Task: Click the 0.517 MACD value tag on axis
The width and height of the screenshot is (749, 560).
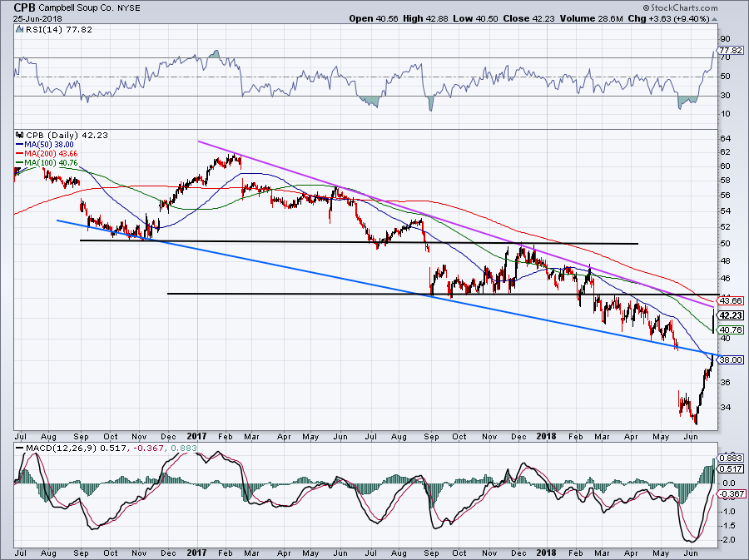Action: (731, 469)
